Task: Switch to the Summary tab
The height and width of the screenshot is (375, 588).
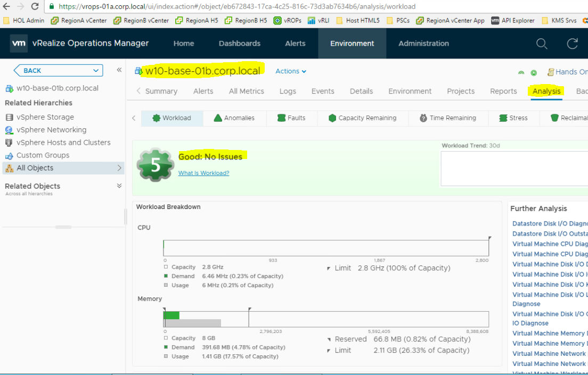Action: click(x=161, y=91)
